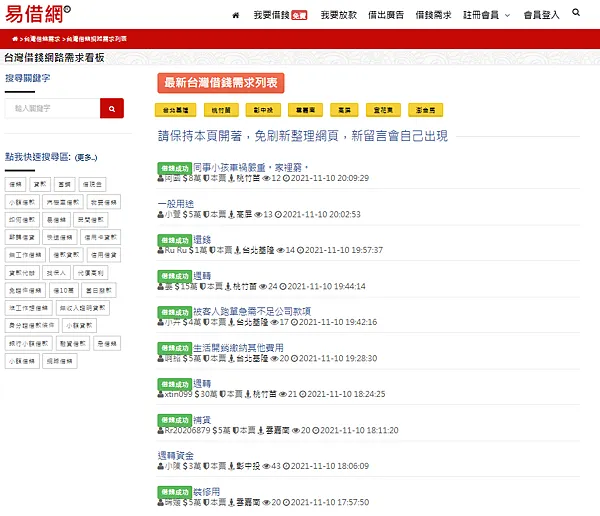
Task: Open the 週轉 post requesting $15萬
Action: pyautogui.click(x=202, y=276)
